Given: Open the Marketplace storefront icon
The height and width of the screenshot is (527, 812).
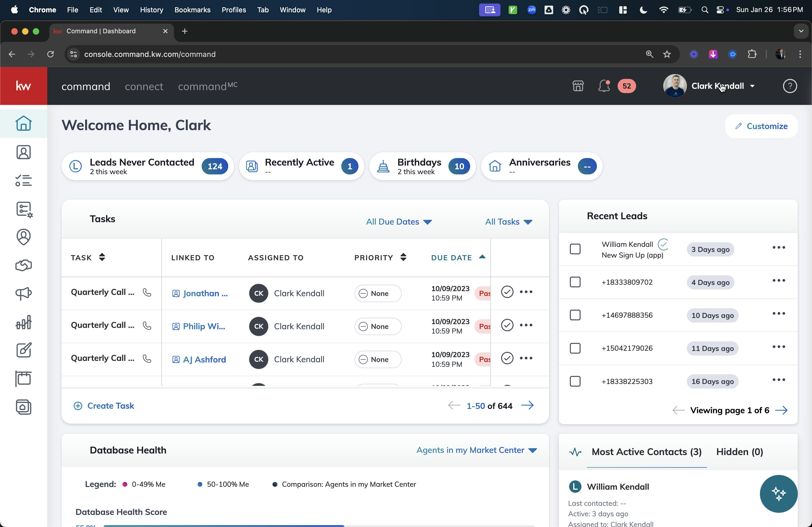Looking at the screenshot, I should (x=578, y=86).
